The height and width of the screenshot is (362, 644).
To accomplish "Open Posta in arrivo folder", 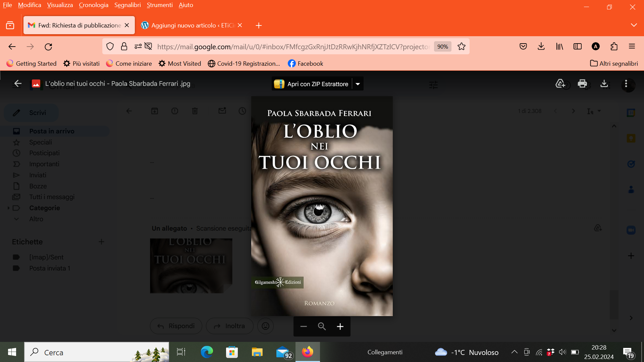I will click(x=55, y=131).
